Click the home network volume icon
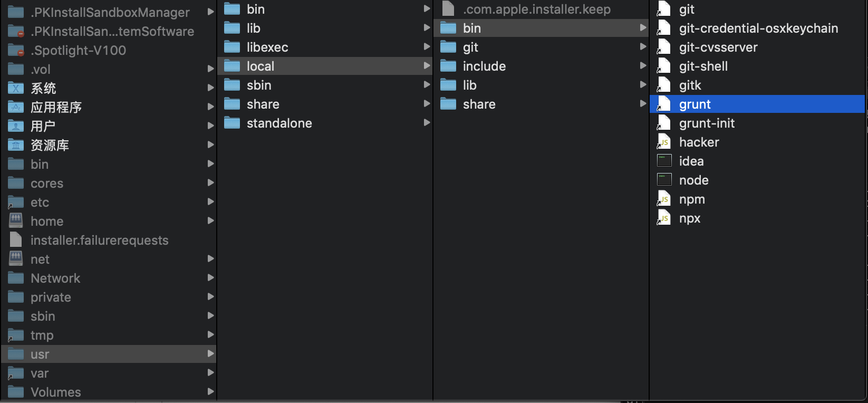This screenshot has height=403, width=868. click(x=16, y=220)
